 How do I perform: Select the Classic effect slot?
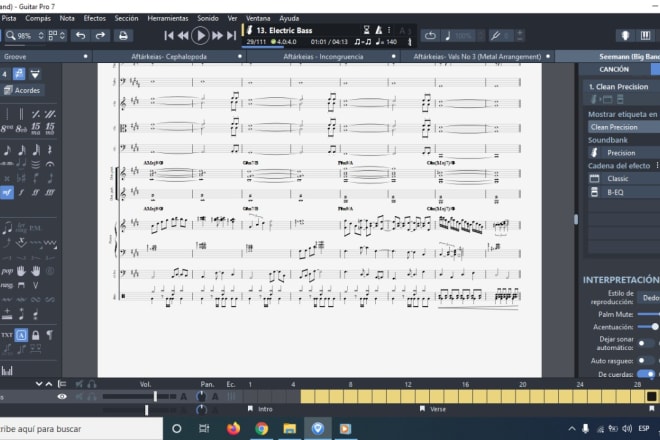point(624,179)
